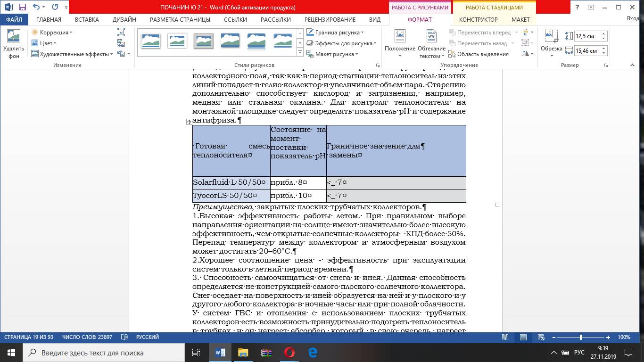Open the Цвет dropdown
The image size is (644, 362).
point(44,43)
